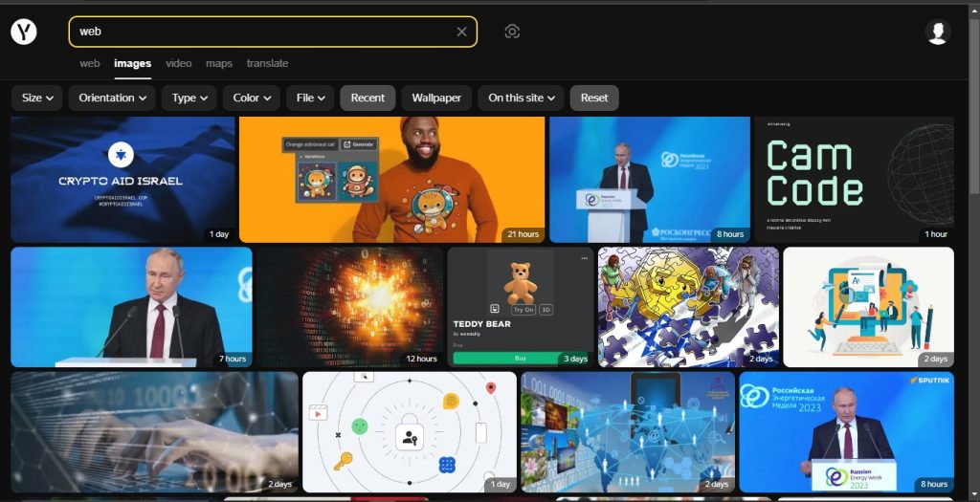The width and height of the screenshot is (980, 502).
Task: Open the Sputnik Russian Energy Week image
Action: tap(847, 432)
